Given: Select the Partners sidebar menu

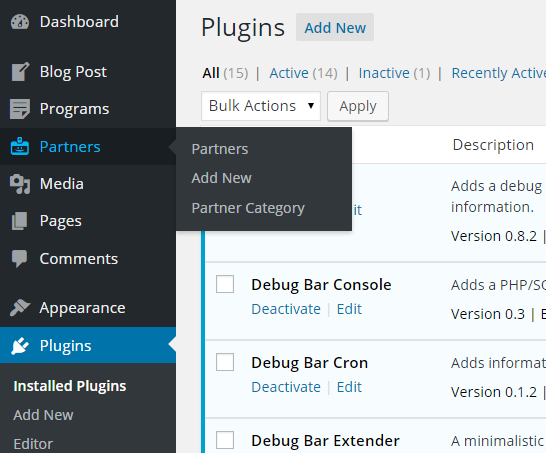Looking at the screenshot, I should pos(88,146).
